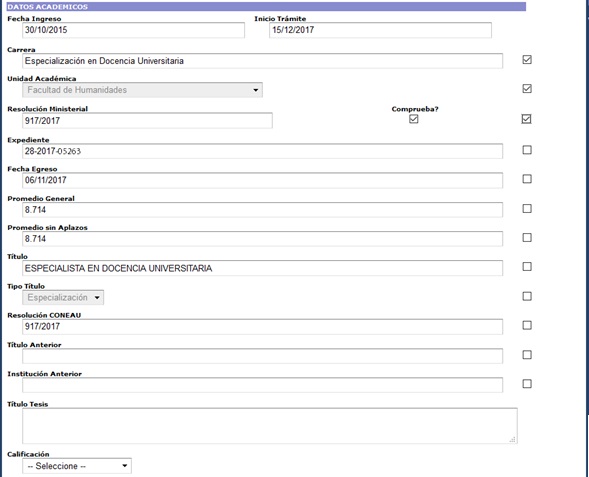Check the box next to Resolución CONEAU
This screenshot has height=477, width=589.
tap(527, 325)
